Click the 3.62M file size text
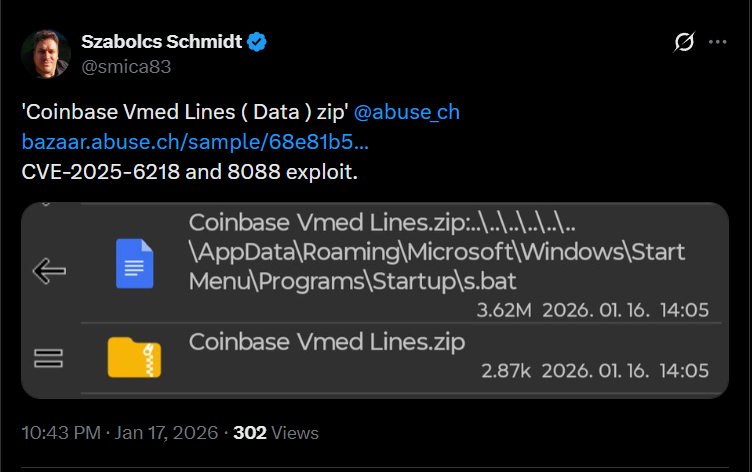The height and width of the screenshot is (472, 752). pos(504,310)
